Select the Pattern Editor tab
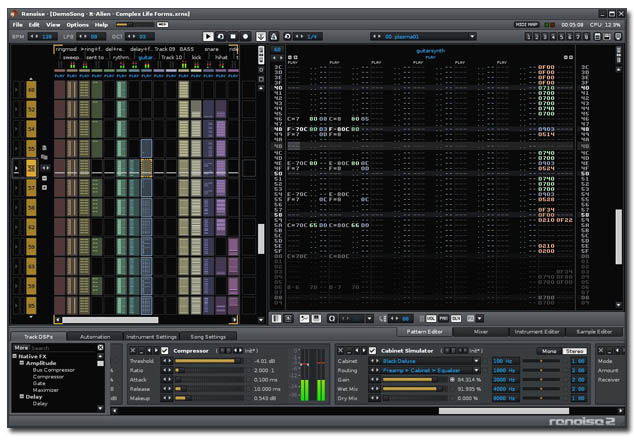The image size is (634, 446). click(425, 332)
